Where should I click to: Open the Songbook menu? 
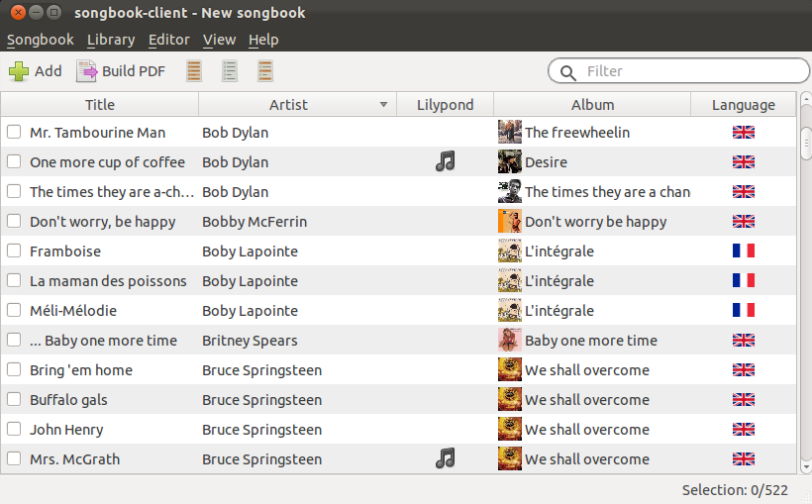point(40,40)
